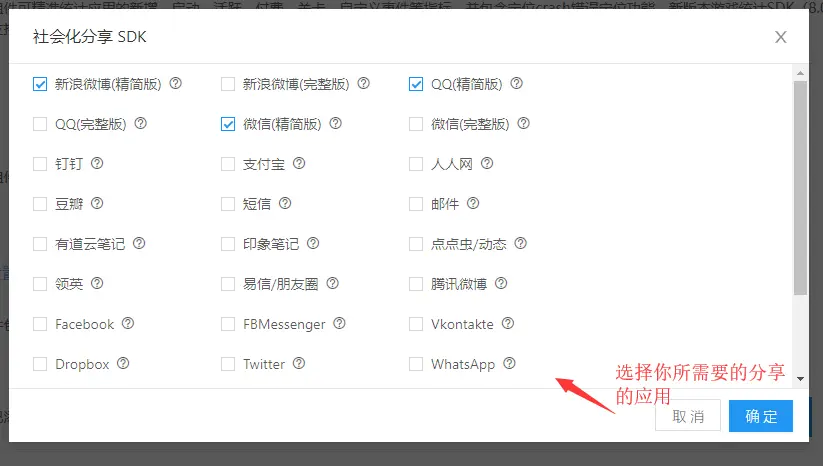Close the 社会化分享 SDK dialog

pos(780,37)
